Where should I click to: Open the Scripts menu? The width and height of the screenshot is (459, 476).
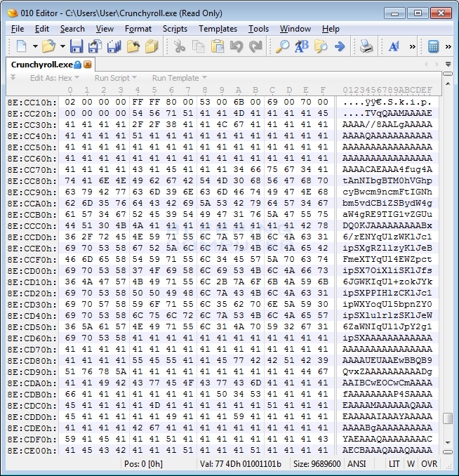(175, 29)
